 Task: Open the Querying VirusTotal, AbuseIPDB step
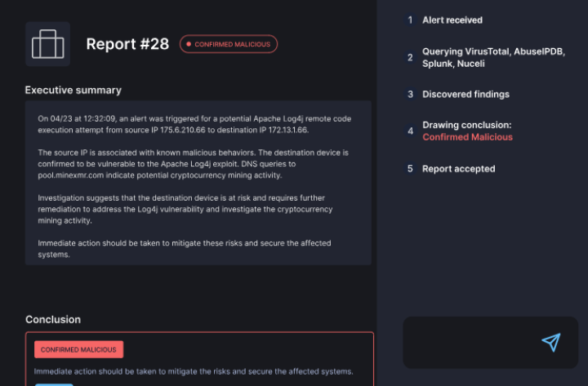point(493,57)
